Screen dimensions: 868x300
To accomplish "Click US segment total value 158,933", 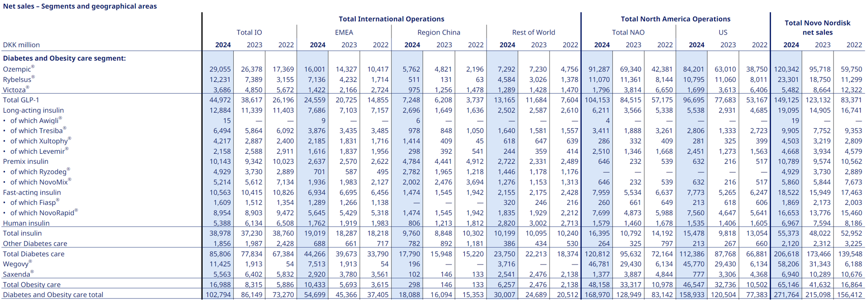I will pos(692,295).
